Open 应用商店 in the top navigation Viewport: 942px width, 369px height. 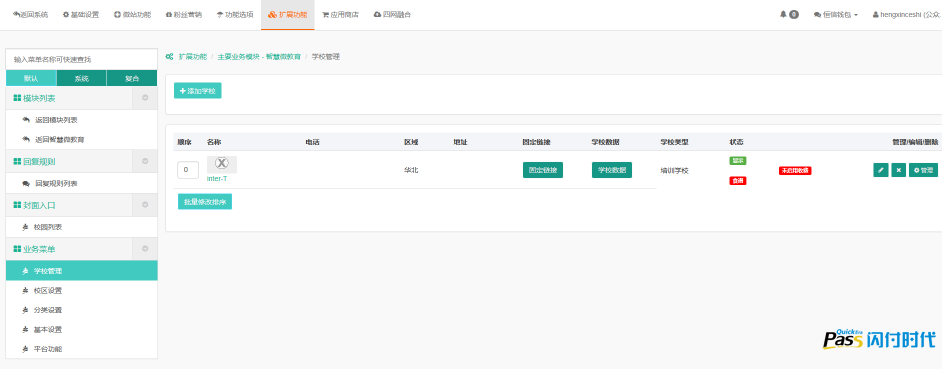pyautogui.click(x=340, y=14)
